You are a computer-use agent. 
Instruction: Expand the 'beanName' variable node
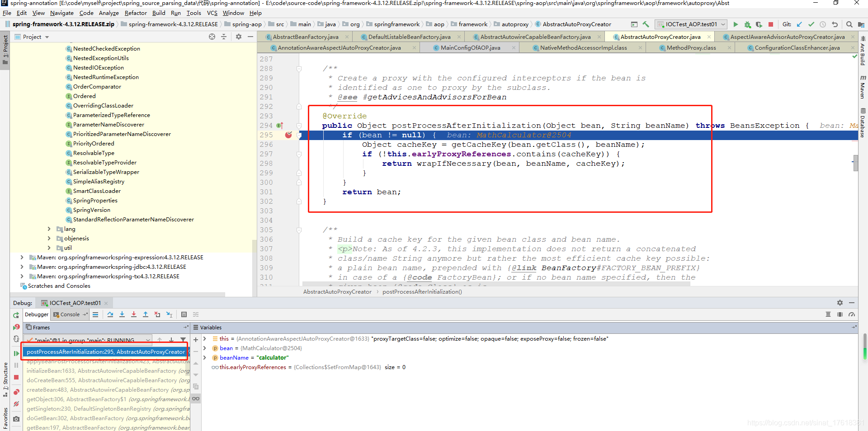tap(205, 357)
